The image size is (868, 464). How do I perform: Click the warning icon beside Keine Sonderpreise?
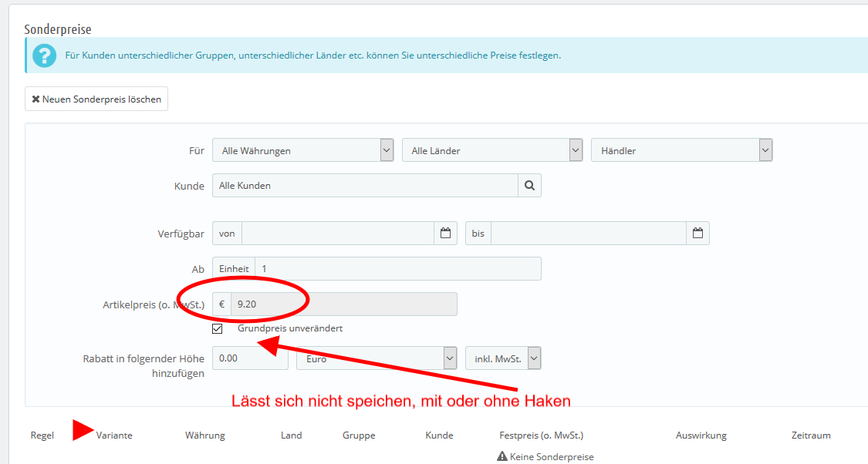click(502, 456)
